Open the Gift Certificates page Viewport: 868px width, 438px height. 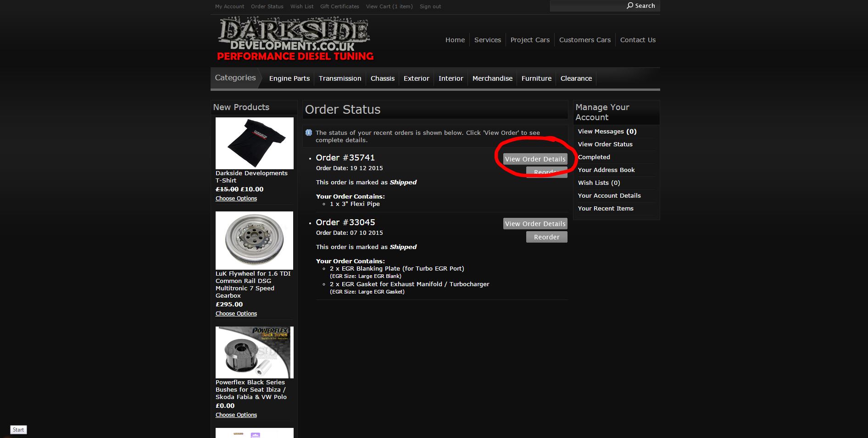(339, 6)
